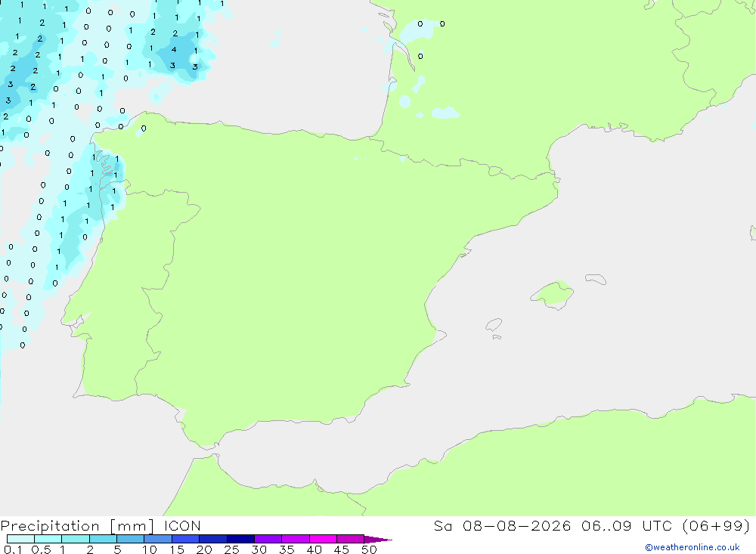Screen dimensions: 756x554
Task: Pick the 10–15 mm legend color box
Action: click(158, 539)
